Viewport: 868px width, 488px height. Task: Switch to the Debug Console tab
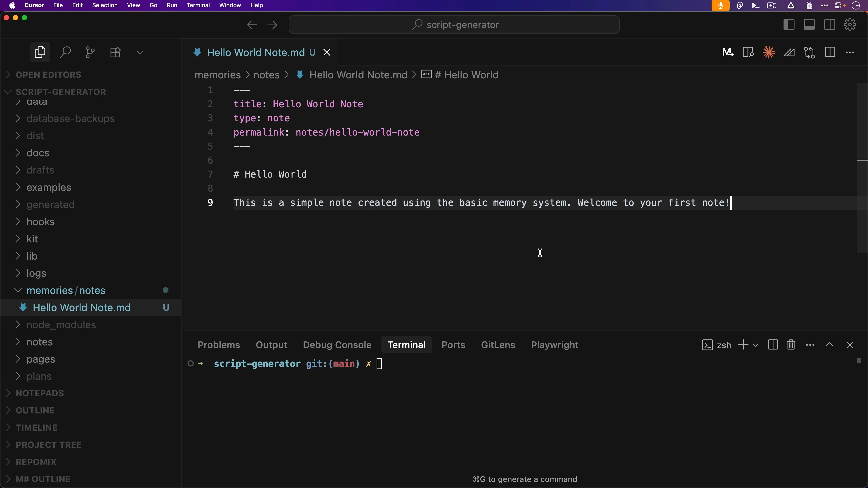pyautogui.click(x=337, y=345)
